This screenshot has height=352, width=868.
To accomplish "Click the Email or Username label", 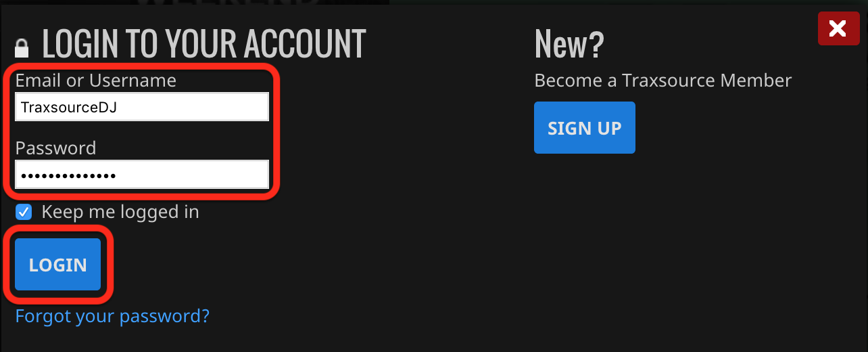I will pos(96,81).
